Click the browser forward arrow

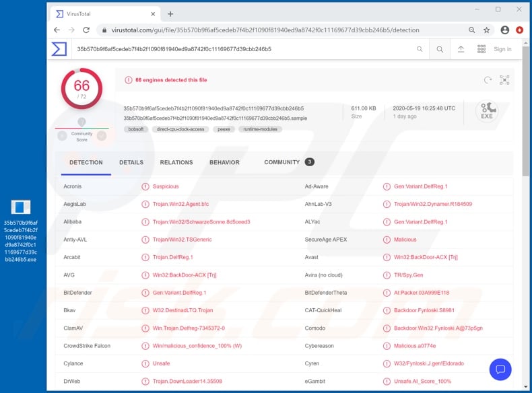pyautogui.click(x=71, y=30)
